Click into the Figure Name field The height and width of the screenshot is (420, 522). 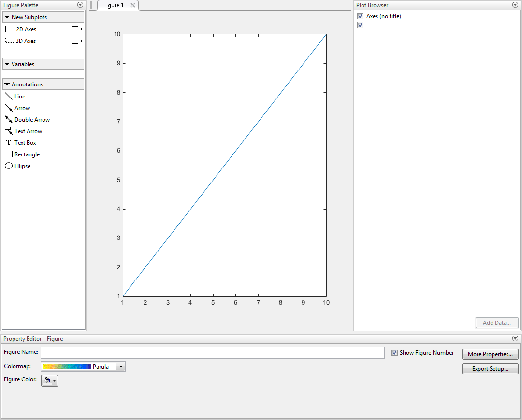coord(212,352)
